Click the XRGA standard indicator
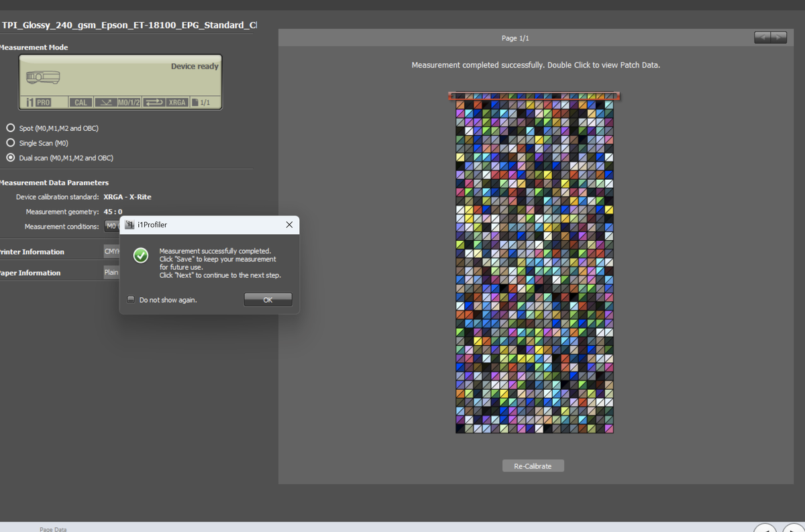 click(177, 103)
